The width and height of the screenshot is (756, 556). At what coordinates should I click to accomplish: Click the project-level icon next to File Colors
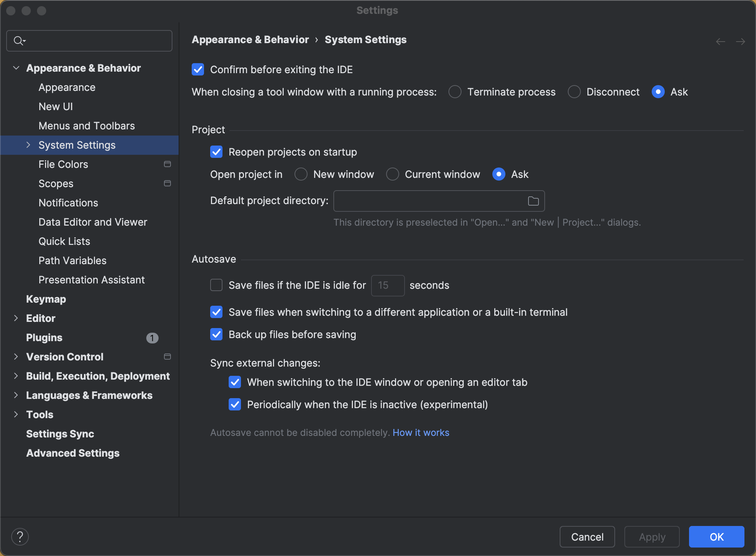(x=167, y=164)
